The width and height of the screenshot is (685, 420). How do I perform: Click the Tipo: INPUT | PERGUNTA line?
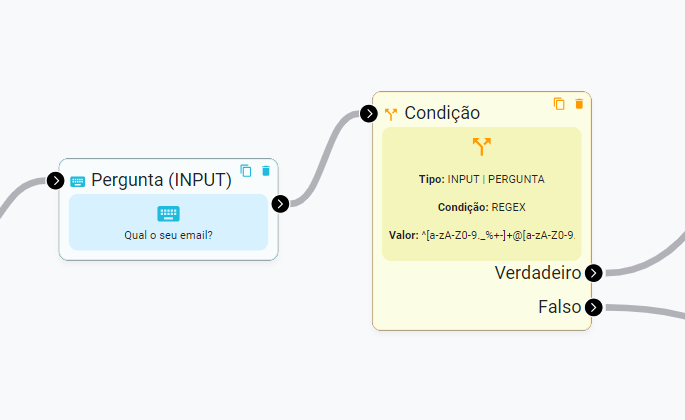click(x=482, y=179)
